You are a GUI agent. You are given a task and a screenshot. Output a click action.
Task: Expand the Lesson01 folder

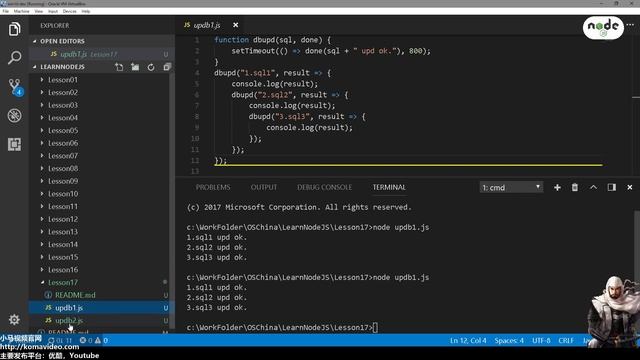[x=100, y=80]
